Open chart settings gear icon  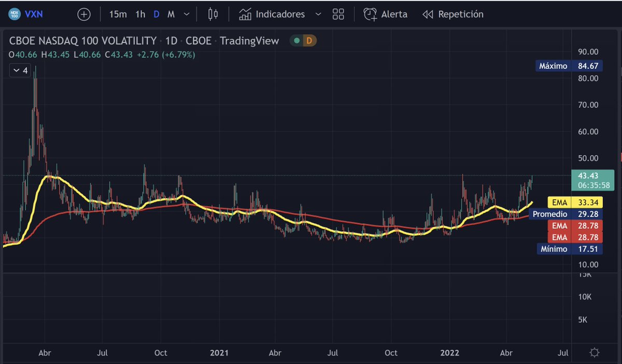click(595, 353)
